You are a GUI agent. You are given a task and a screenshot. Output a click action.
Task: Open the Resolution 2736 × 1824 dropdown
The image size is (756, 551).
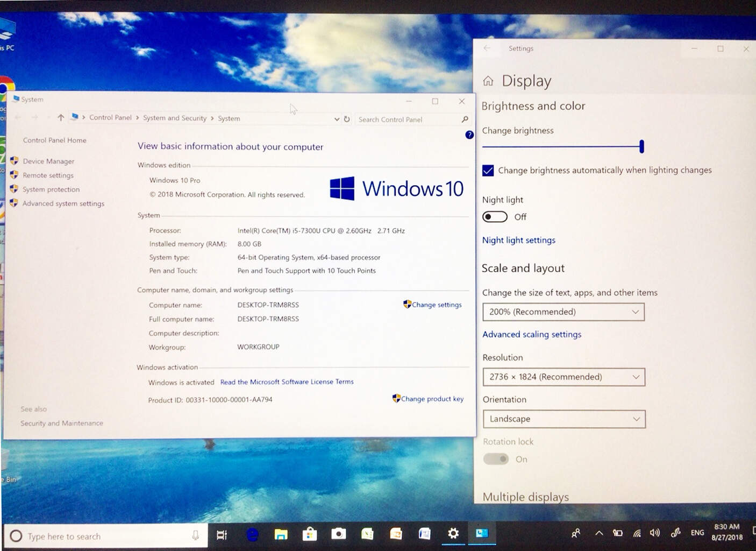pyautogui.click(x=564, y=377)
